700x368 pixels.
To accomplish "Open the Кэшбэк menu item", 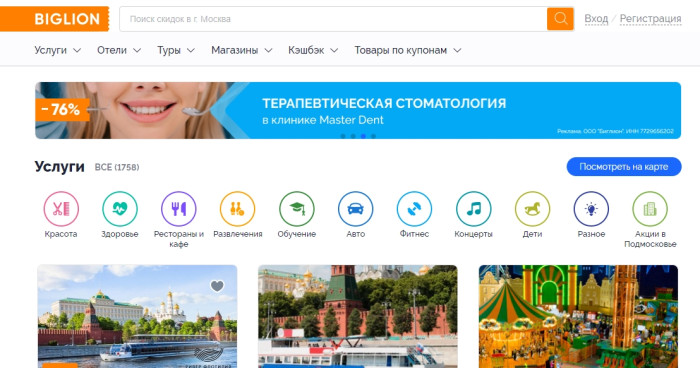I will click(x=313, y=50).
